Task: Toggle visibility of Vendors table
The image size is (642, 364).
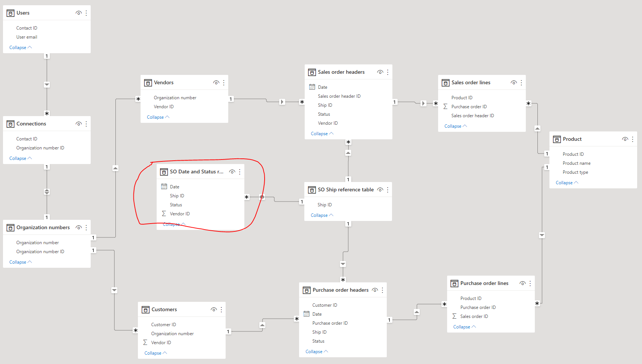Action: [216, 83]
